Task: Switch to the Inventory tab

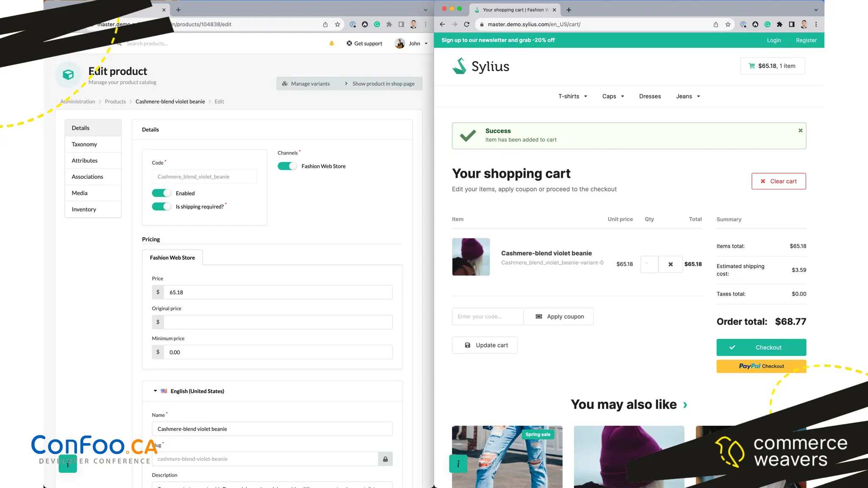Action: coord(84,209)
